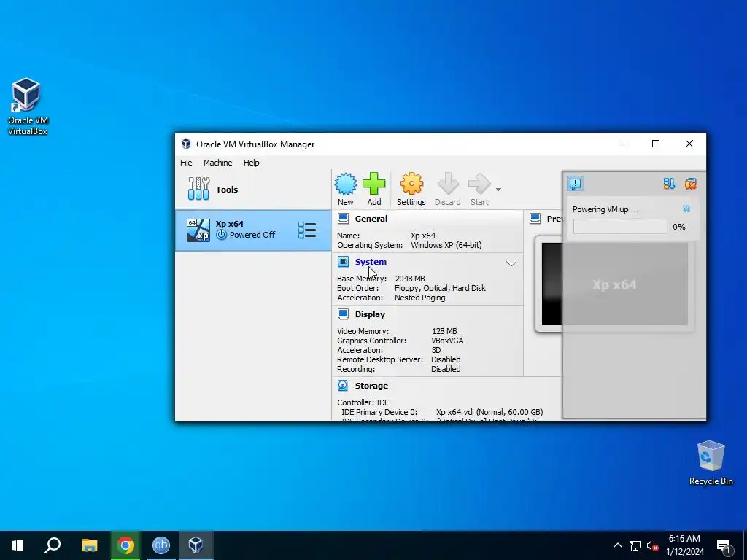Open the Help menu
The width and height of the screenshot is (747, 560).
(252, 163)
